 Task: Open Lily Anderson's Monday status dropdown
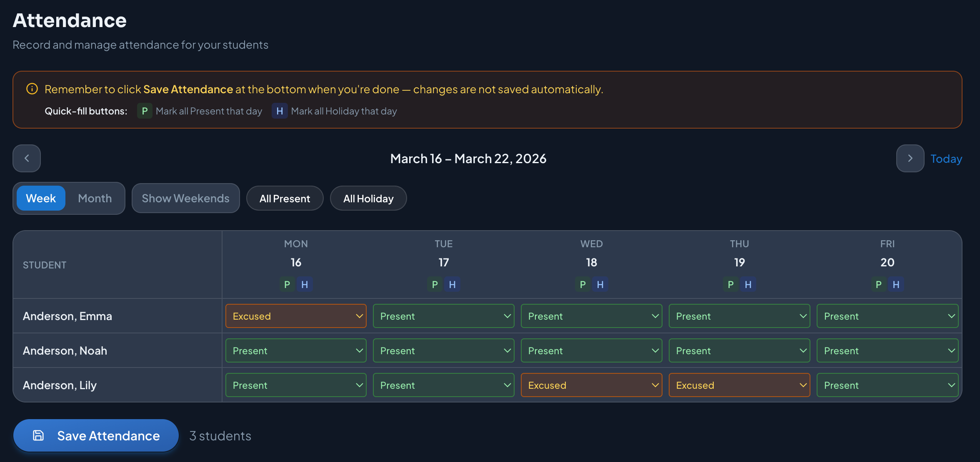coord(296,385)
